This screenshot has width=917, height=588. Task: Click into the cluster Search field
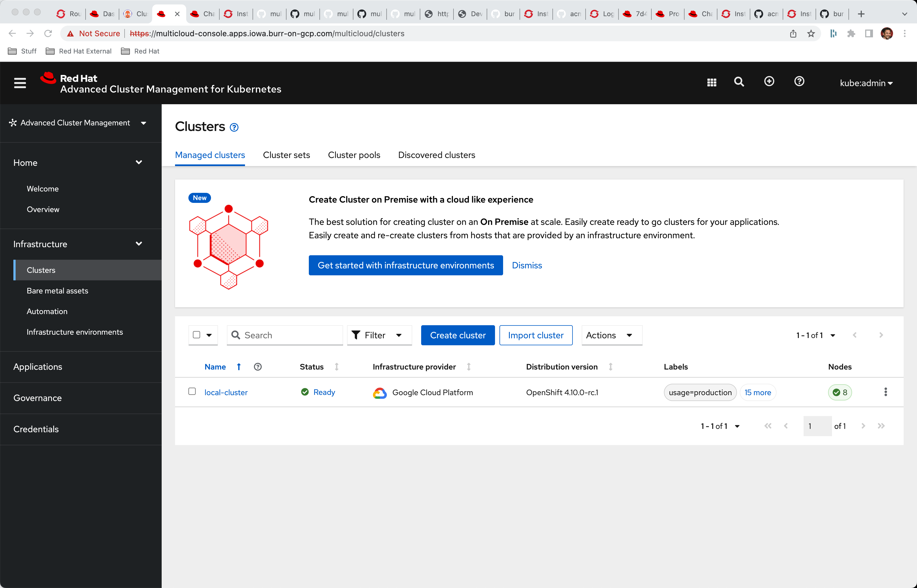290,335
